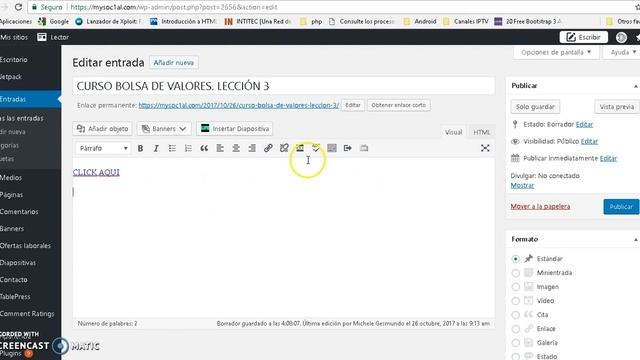
Task: Click Vista previa button
Action: 617,107
